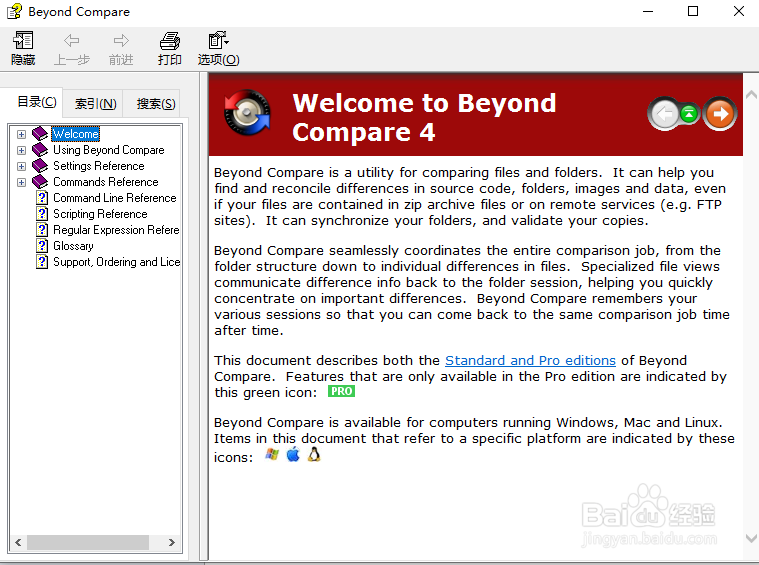Click the book icon beside Settings Reference
This screenshot has height=565, width=759.
[x=40, y=166]
